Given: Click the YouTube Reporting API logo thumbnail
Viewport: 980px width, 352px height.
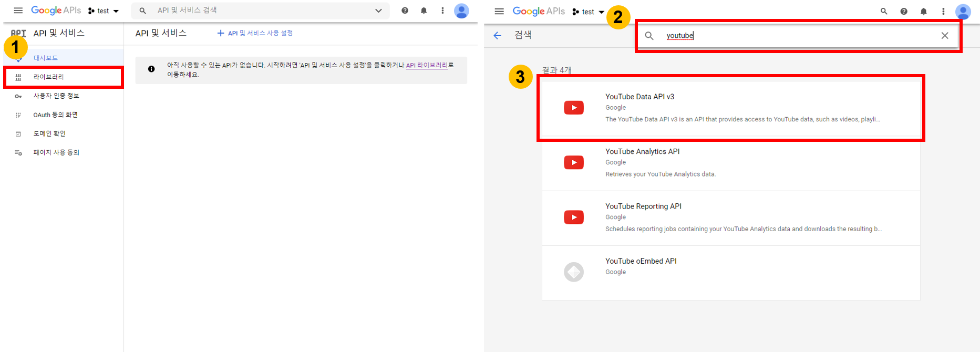Looking at the screenshot, I should (574, 217).
